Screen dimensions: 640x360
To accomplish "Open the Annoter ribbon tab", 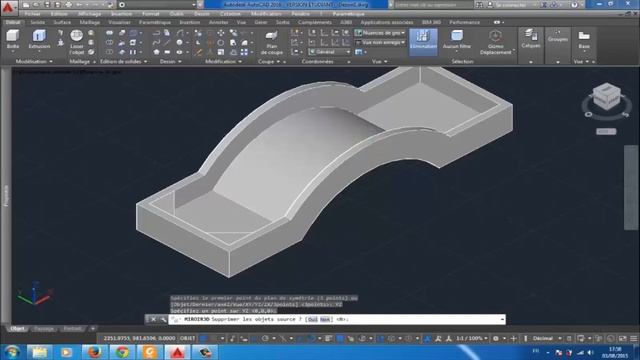I will [x=218, y=22].
